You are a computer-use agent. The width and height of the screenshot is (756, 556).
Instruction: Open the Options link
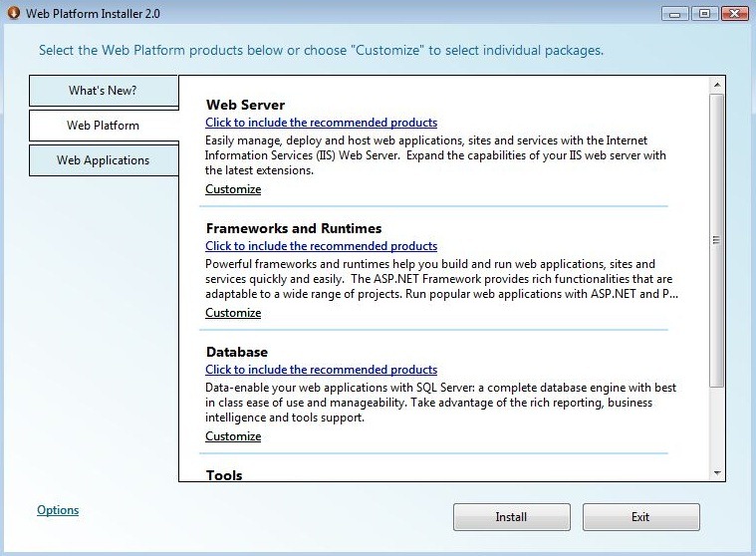point(58,510)
